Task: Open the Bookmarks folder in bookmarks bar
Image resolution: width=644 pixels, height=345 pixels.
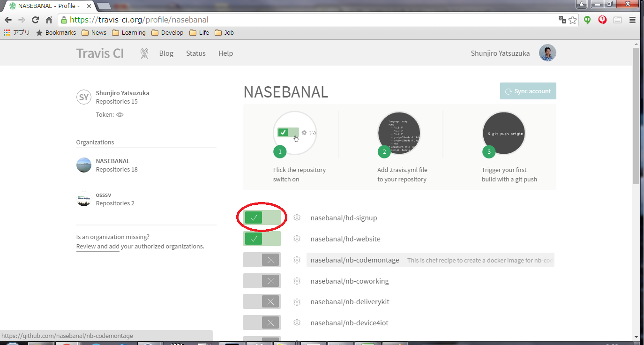Action: [x=56, y=32]
